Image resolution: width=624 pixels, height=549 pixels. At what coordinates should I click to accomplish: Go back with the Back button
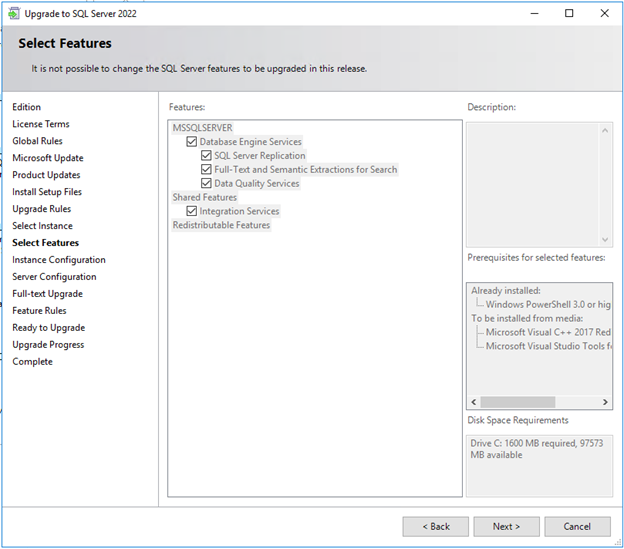click(x=435, y=527)
